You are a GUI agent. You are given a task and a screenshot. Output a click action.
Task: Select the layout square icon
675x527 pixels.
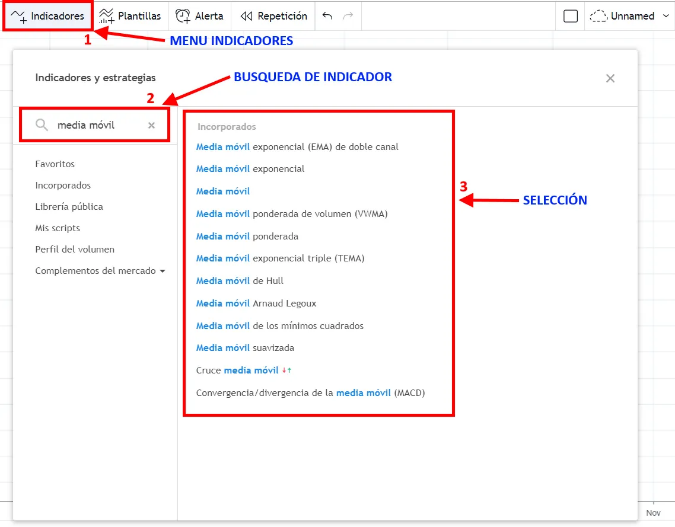570,16
